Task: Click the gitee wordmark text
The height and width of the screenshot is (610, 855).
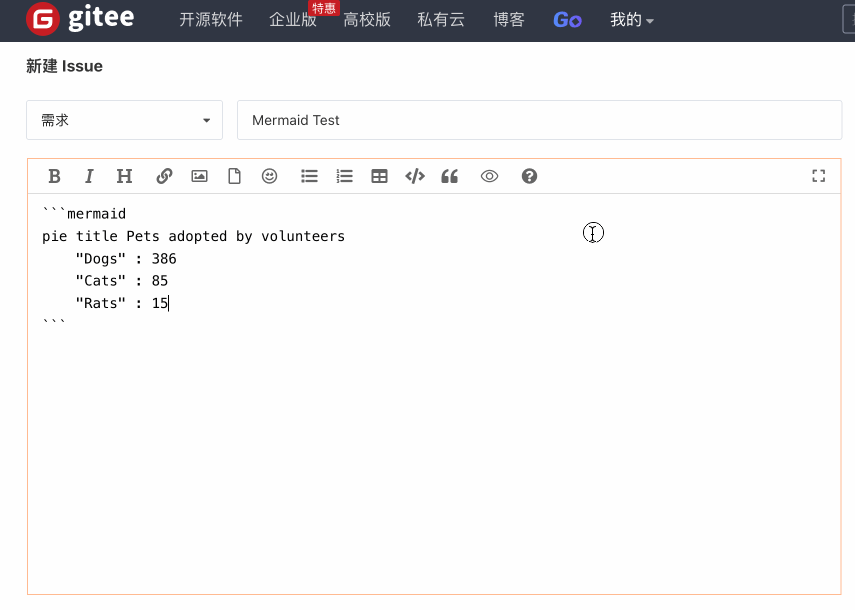Action: click(x=101, y=18)
